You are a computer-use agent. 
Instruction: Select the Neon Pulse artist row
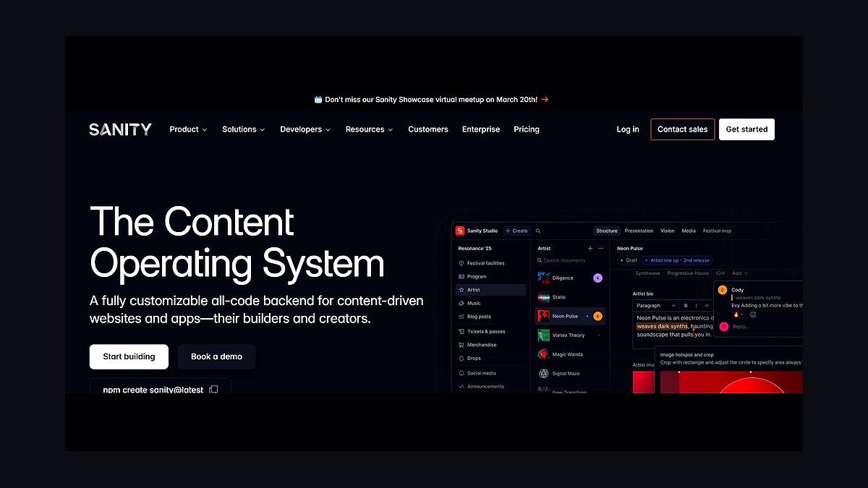[x=570, y=316]
